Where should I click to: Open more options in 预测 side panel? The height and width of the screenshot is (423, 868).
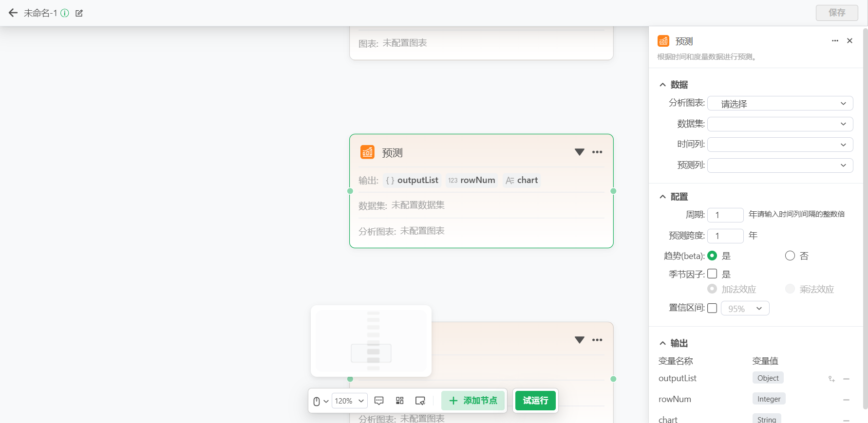point(835,41)
